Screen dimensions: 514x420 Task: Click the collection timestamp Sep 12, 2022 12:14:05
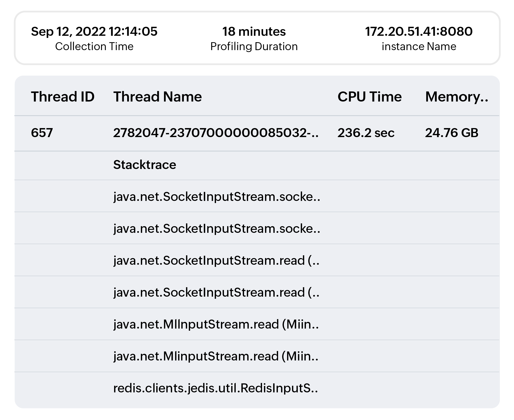click(x=94, y=31)
